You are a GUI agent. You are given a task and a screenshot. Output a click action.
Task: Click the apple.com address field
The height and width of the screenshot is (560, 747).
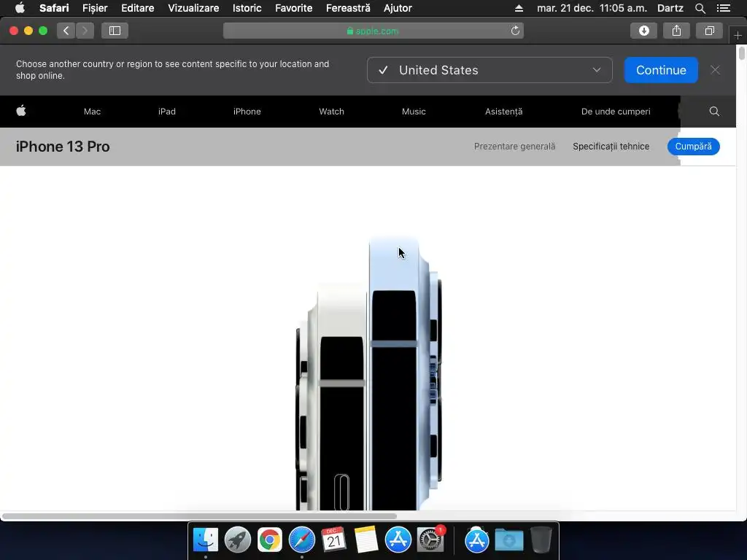[x=373, y=31]
